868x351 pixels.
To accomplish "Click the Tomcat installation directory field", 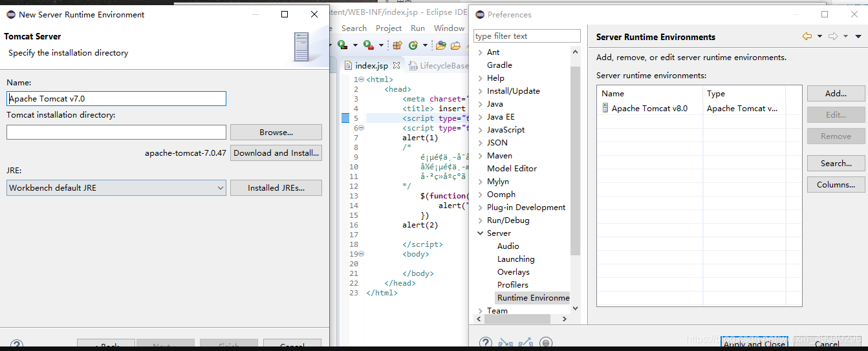I will (x=116, y=133).
